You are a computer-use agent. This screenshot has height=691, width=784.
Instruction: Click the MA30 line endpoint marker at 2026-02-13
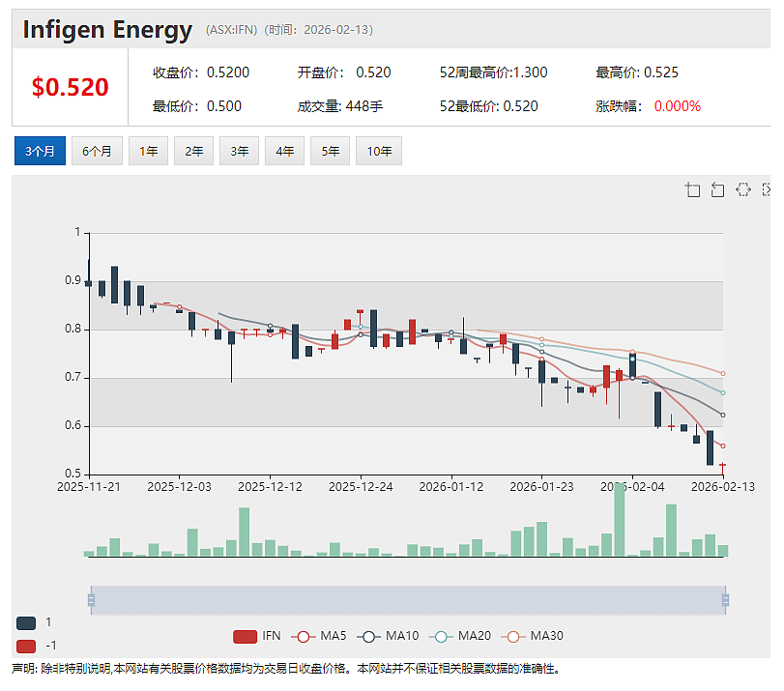[x=722, y=373]
